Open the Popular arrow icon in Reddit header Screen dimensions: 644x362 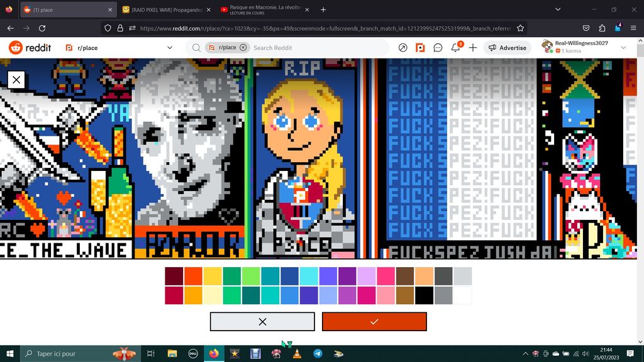(x=403, y=48)
